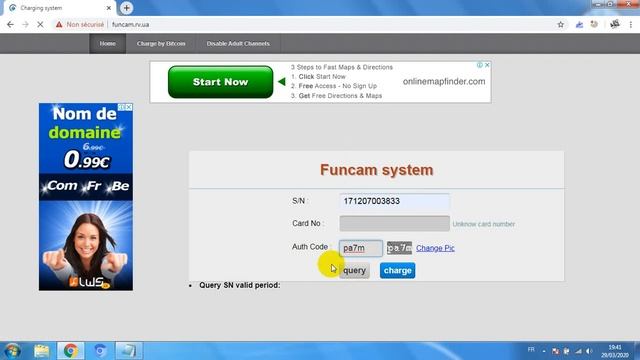Click the Query SN valid period text
640x360 pixels.
pyautogui.click(x=240, y=285)
